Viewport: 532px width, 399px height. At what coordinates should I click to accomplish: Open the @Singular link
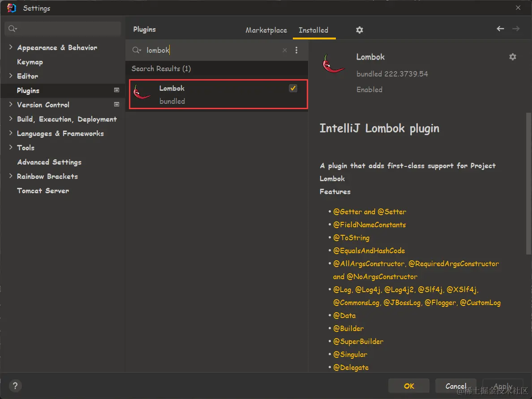350,354
